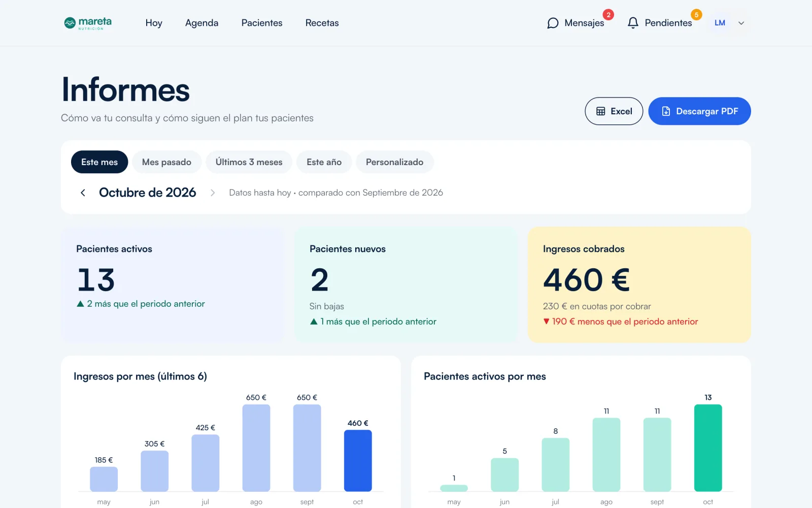Click the Informes page heading

point(126,90)
